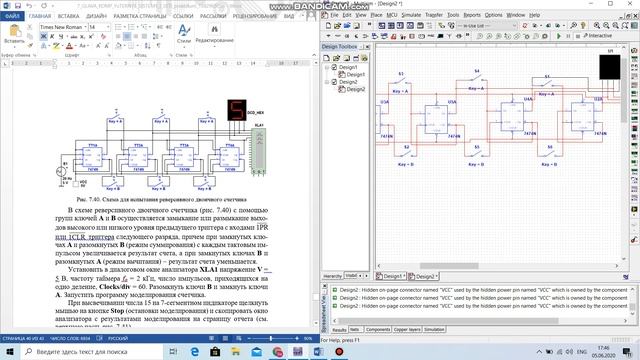
Task: Open the Results tab in spreadsheet view
Action: 339,329
